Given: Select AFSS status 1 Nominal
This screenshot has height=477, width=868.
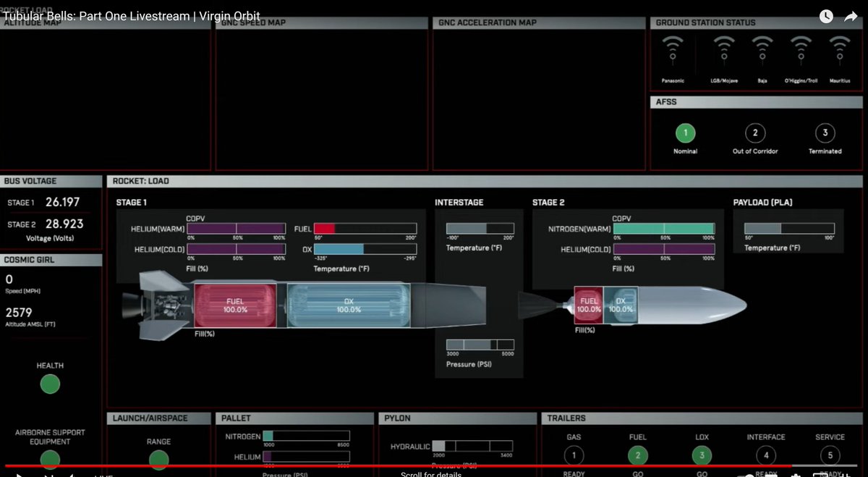Looking at the screenshot, I should coord(685,133).
